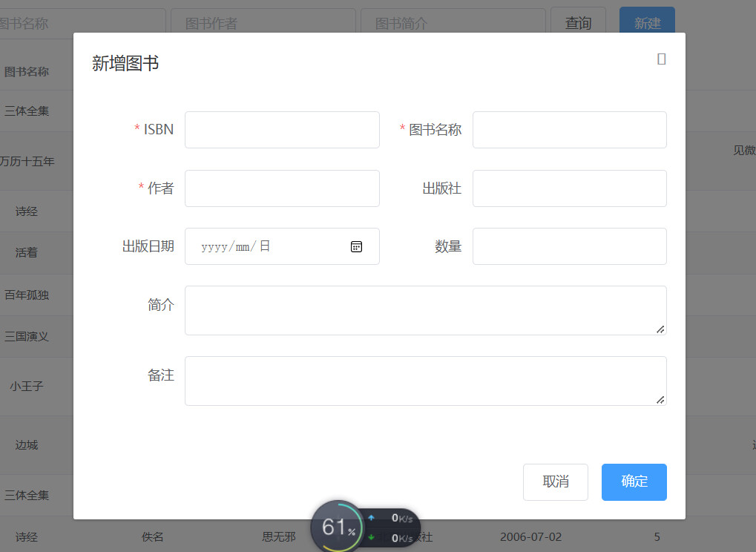
Task: Click the 思无邪 cell in bottom row
Action: (279, 536)
